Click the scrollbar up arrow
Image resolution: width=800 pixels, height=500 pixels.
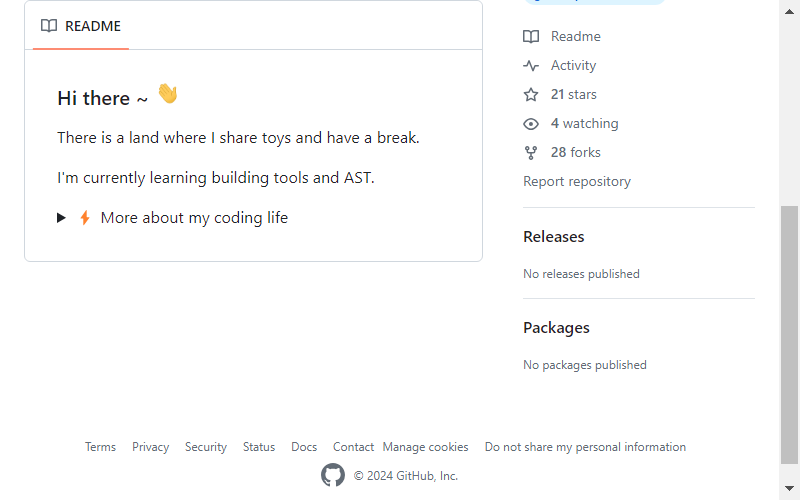pos(789,11)
